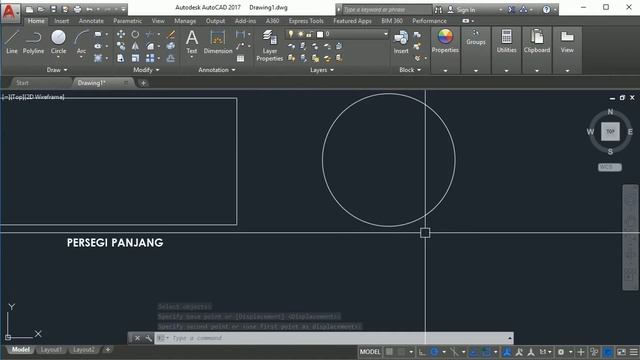Click the Save icon in quick access
Image resolution: width=640 pixels, height=360 pixels.
tap(53, 9)
